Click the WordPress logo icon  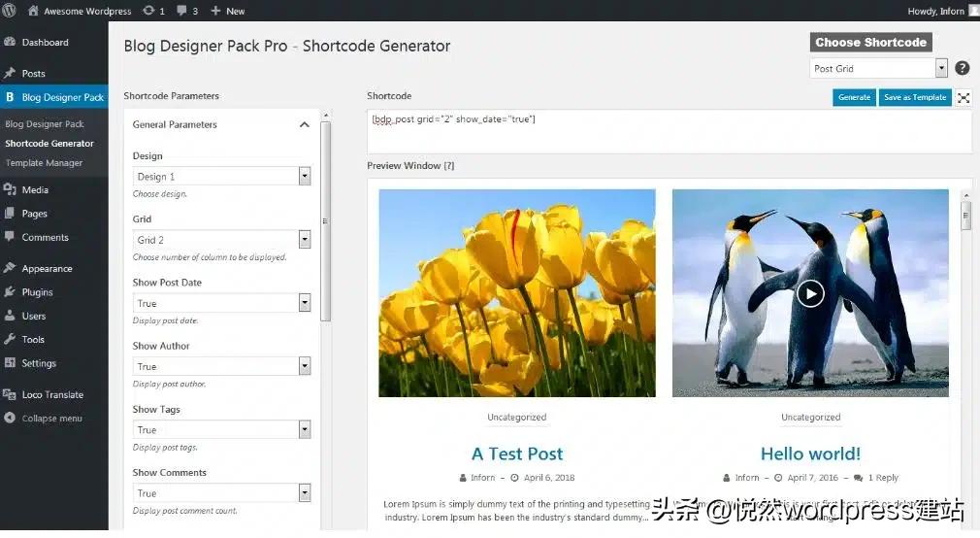point(10,11)
